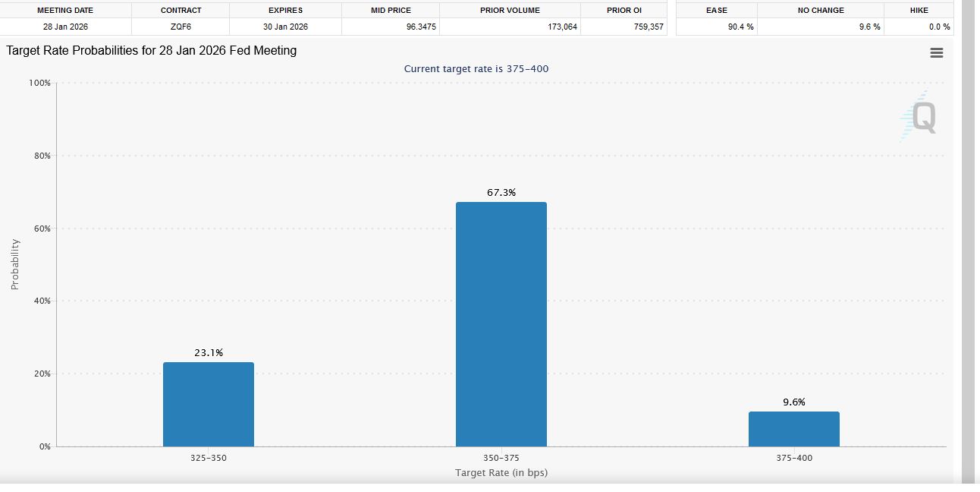
Task: Select the EASE column header
Action: 716,11
